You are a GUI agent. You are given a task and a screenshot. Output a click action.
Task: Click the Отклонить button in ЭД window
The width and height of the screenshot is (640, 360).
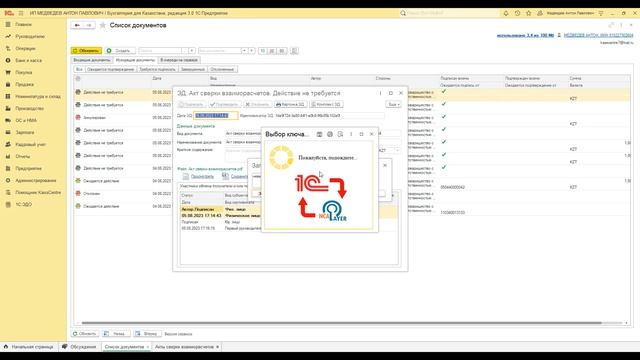(x=258, y=104)
